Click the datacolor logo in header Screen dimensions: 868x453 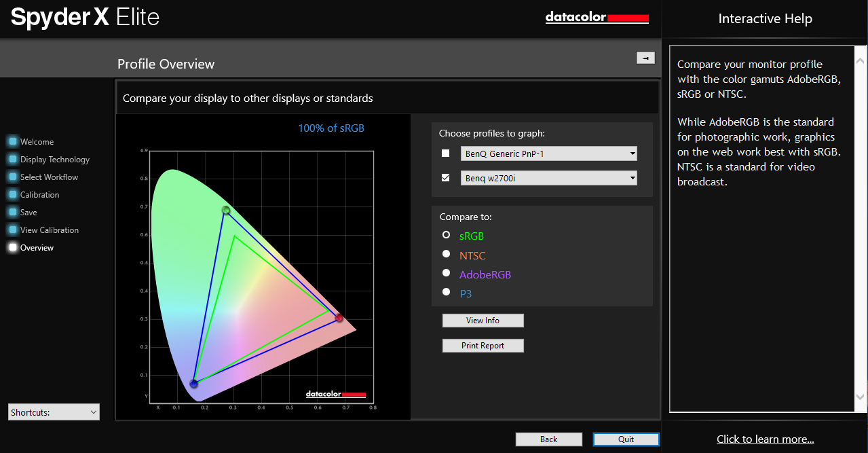(597, 18)
